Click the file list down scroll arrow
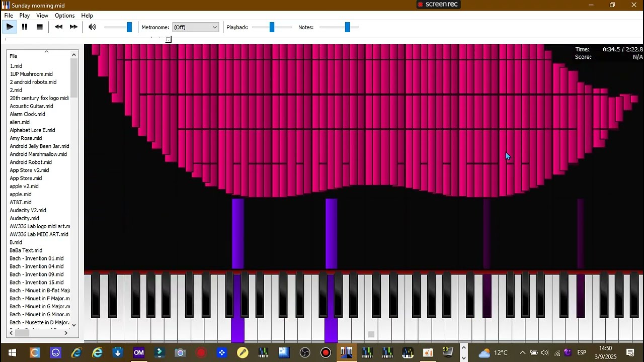Image resolution: width=644 pixels, height=362 pixels. (74, 325)
